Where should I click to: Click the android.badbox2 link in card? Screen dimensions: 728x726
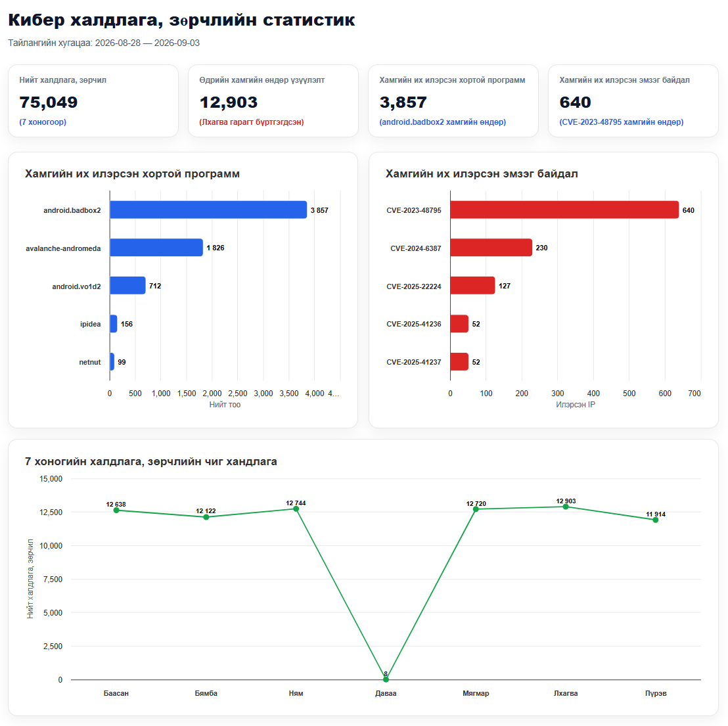pyautogui.click(x=442, y=122)
